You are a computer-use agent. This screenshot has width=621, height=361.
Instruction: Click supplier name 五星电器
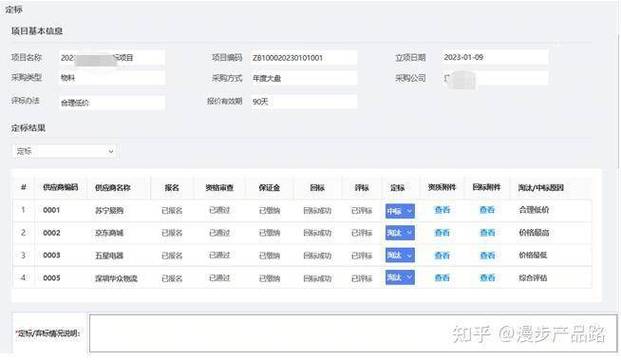pyautogui.click(x=109, y=256)
